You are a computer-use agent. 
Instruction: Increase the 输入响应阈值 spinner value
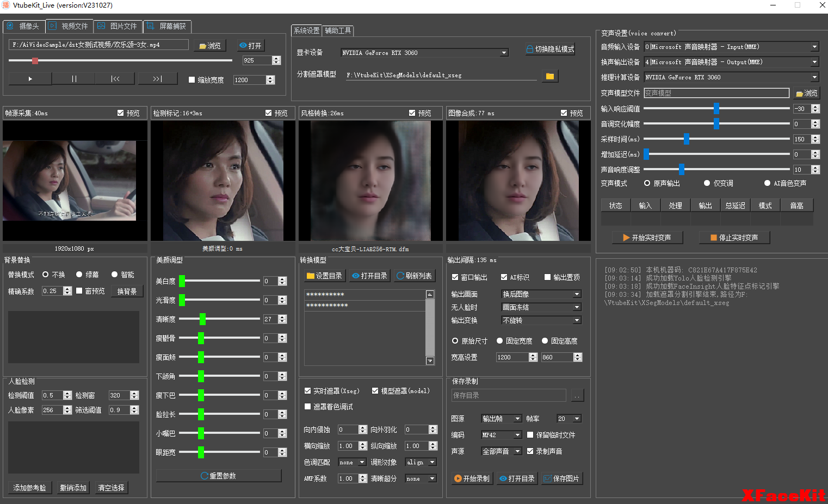815,107
